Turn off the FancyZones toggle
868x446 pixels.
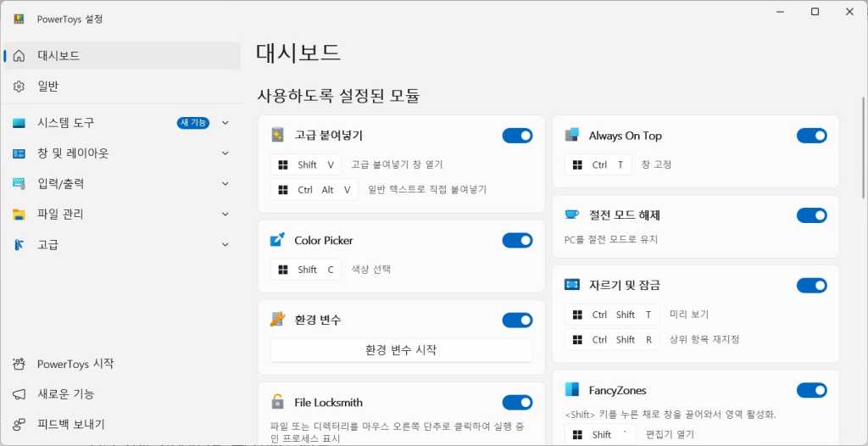[x=812, y=391]
